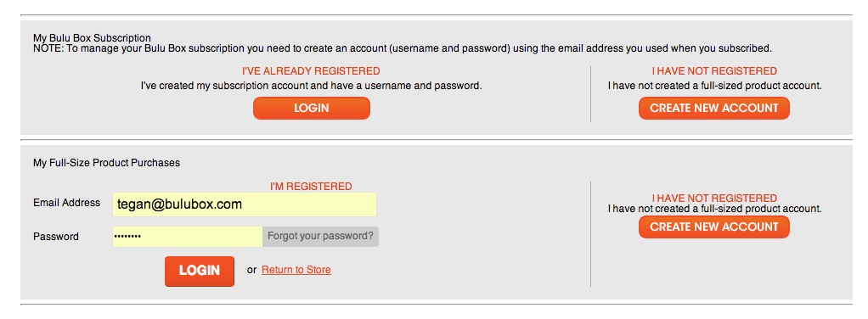Image resolution: width=868 pixels, height=319 pixels.
Task: Click I HAVE NOT REGISTERED heading in subscription section
Action: [x=714, y=71]
